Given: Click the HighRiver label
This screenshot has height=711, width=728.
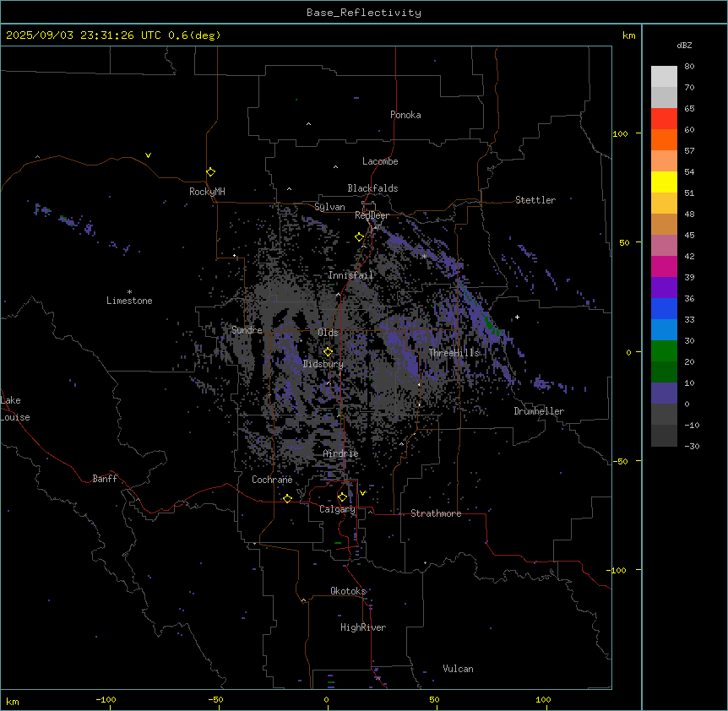Looking at the screenshot, I should tap(363, 627).
